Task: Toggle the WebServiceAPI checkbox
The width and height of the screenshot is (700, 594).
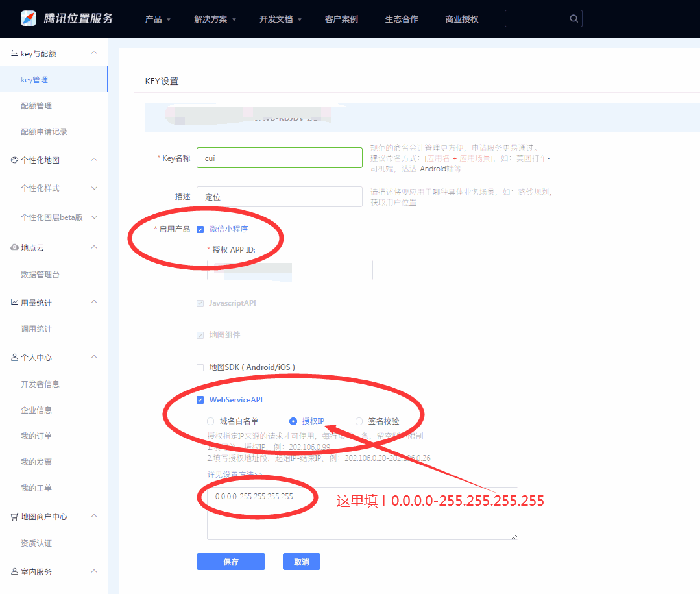Action: (200, 400)
